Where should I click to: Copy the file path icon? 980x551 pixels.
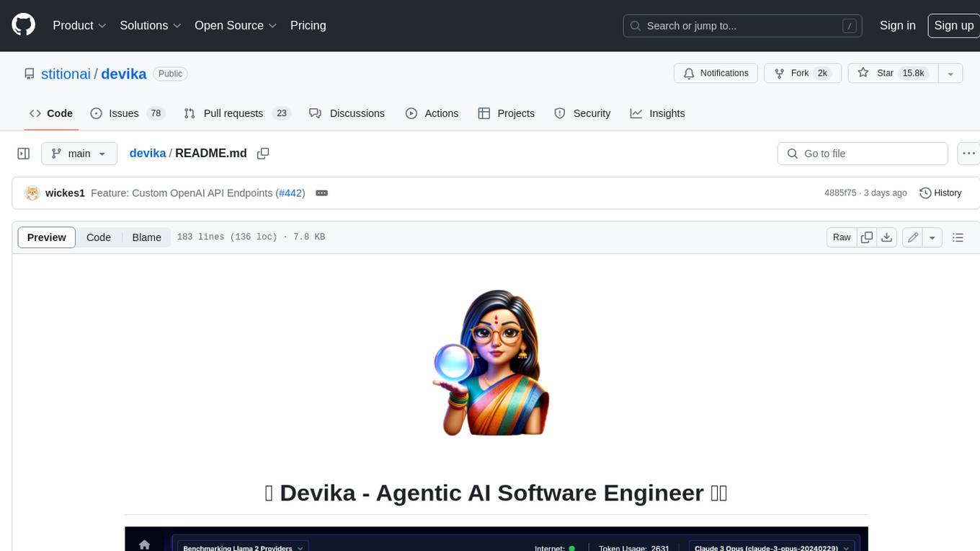[263, 153]
